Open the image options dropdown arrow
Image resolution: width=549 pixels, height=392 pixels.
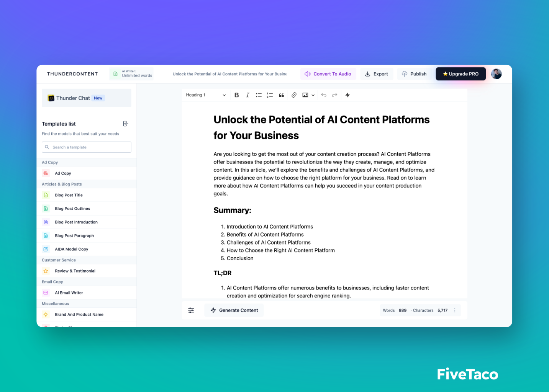click(313, 95)
